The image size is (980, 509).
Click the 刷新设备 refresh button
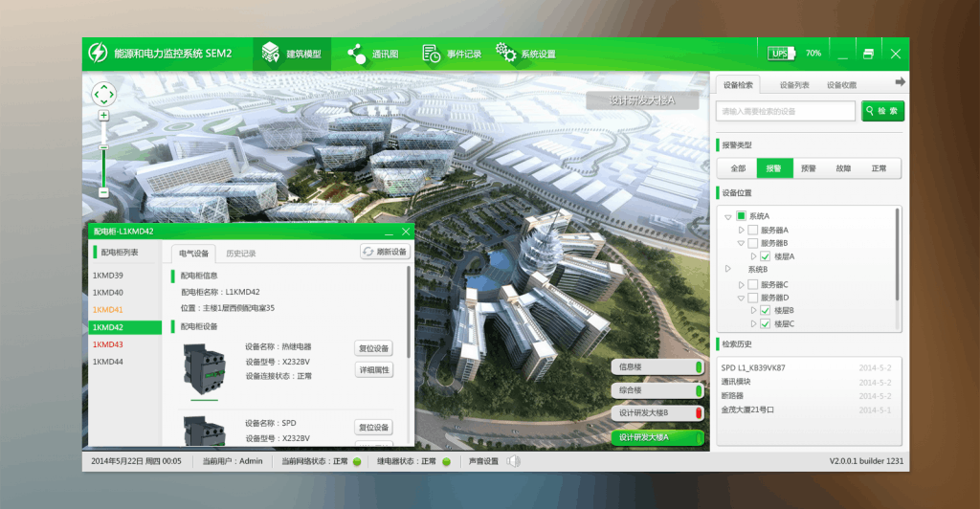pyautogui.click(x=385, y=252)
